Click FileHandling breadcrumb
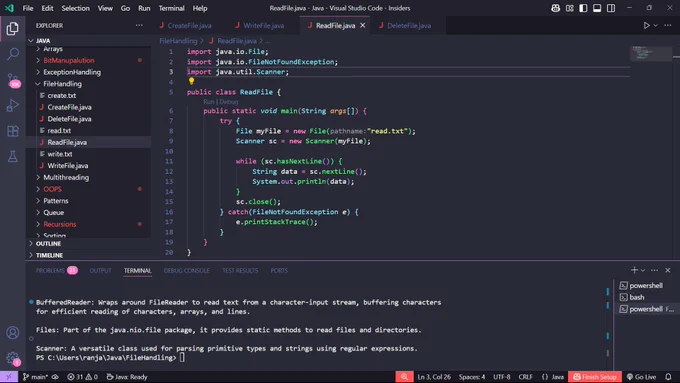The height and width of the screenshot is (383, 680). pos(178,41)
